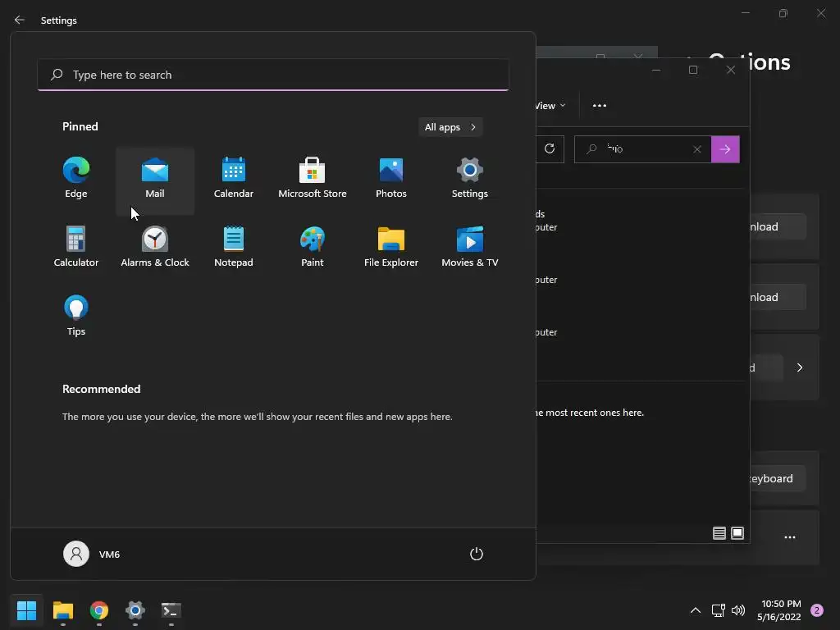Viewport: 840px width, 630px height.
Task: Expand the View dropdown in File Explorer
Action: tap(550, 106)
